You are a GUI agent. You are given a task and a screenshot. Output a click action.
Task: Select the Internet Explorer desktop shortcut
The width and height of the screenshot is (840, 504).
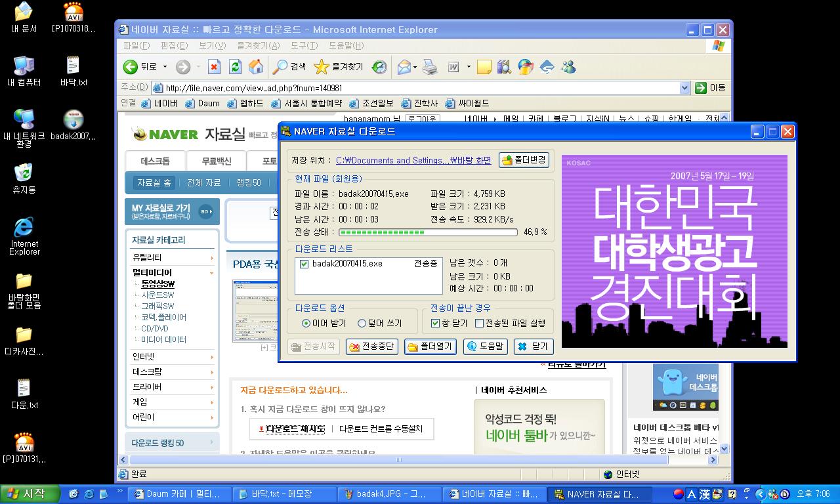pos(24,236)
